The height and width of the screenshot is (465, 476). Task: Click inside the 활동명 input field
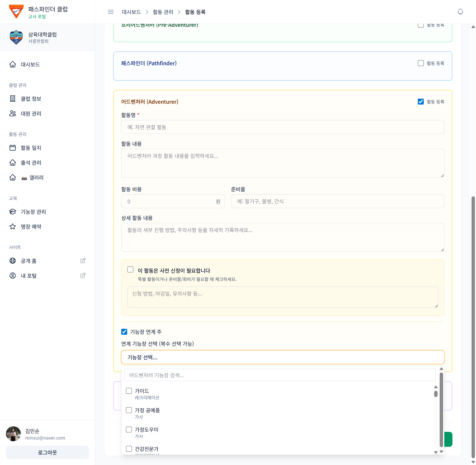[283, 127]
